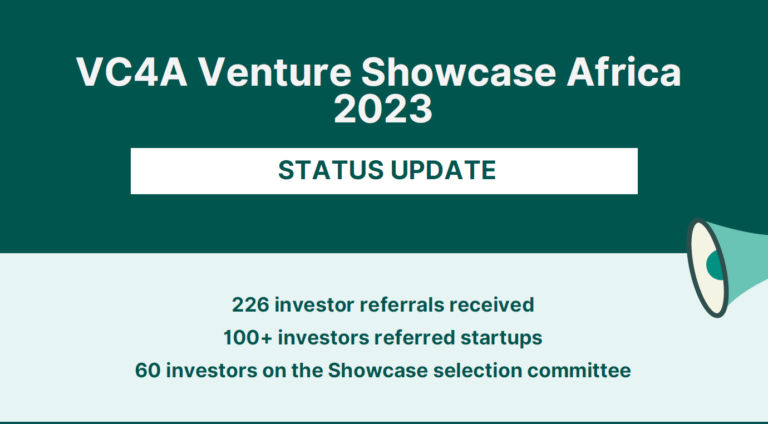Click the number 60 in the last line
The height and width of the screenshot is (424, 768).
click(x=147, y=371)
